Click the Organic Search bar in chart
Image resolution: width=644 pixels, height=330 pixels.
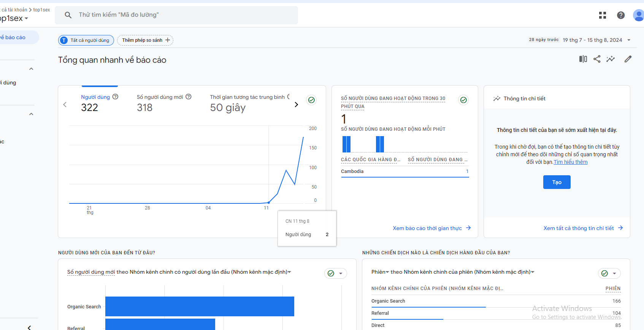200,306
